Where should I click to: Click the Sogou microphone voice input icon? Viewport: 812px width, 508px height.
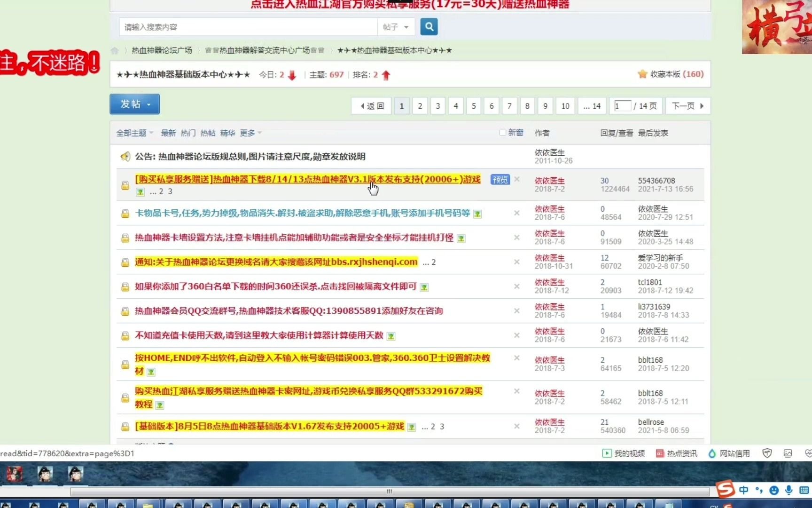[x=789, y=490]
